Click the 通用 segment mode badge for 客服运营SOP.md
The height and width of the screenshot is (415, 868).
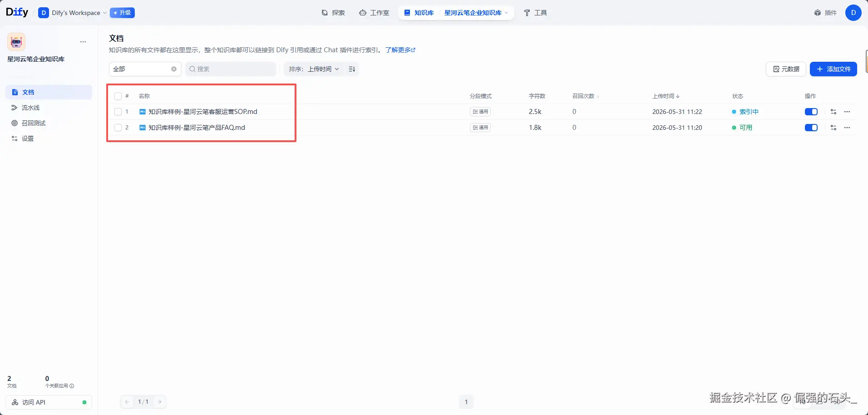click(x=480, y=112)
